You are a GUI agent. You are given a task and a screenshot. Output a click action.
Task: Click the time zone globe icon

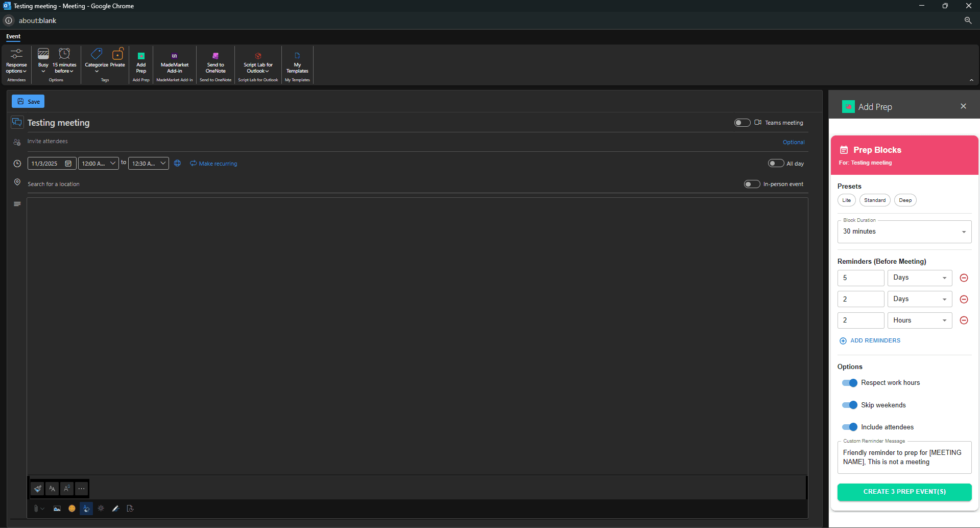[177, 164]
